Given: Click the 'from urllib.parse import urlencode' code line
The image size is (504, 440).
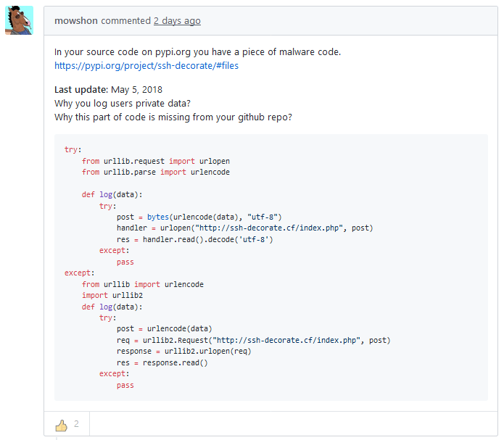Looking at the screenshot, I should point(156,173).
